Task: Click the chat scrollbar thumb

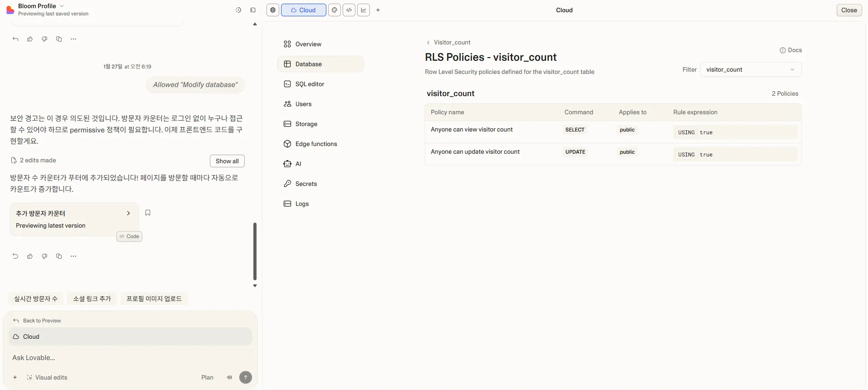Action: pos(255,251)
